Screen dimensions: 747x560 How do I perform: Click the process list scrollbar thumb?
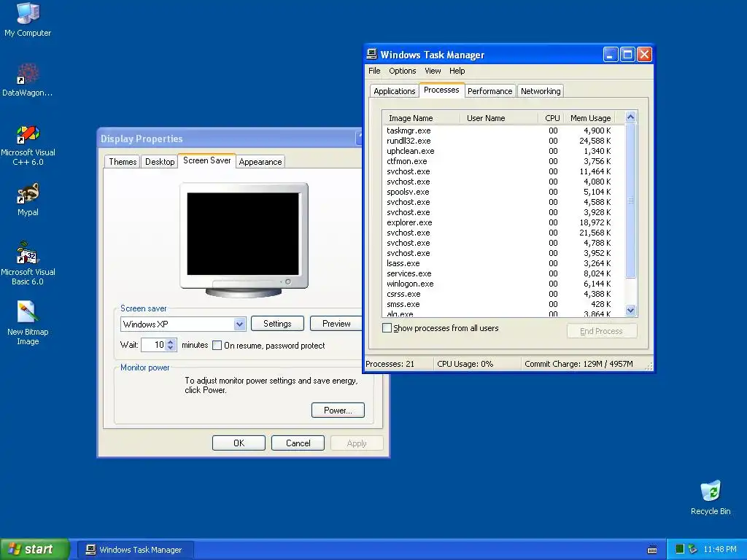630,200
